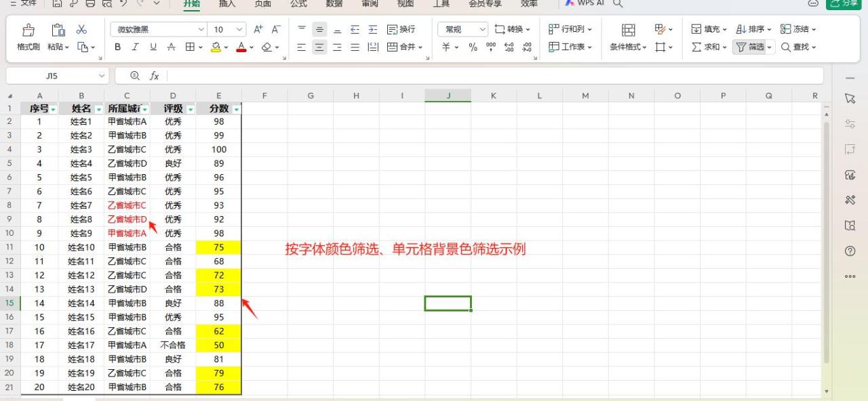Click the Cut scissors icon
This screenshot has height=401, width=868.
point(81,29)
